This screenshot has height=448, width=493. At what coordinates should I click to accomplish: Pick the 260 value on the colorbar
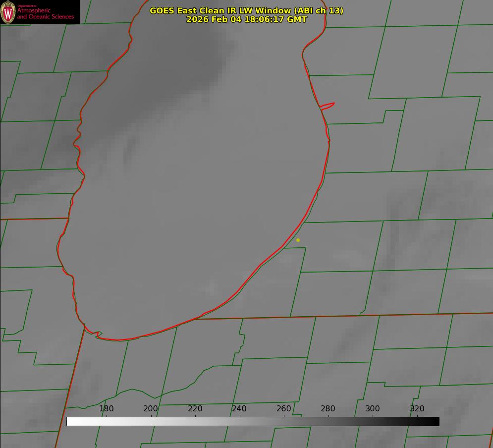(x=284, y=409)
